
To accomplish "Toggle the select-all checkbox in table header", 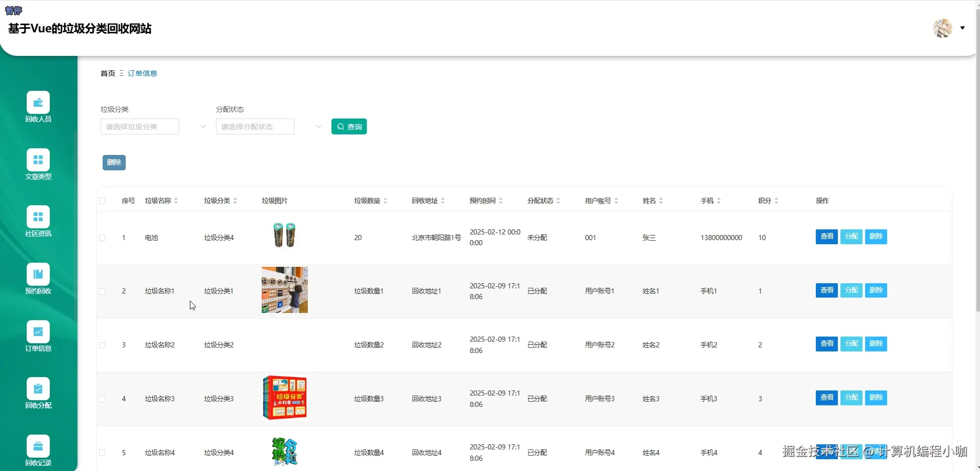I will pos(102,201).
